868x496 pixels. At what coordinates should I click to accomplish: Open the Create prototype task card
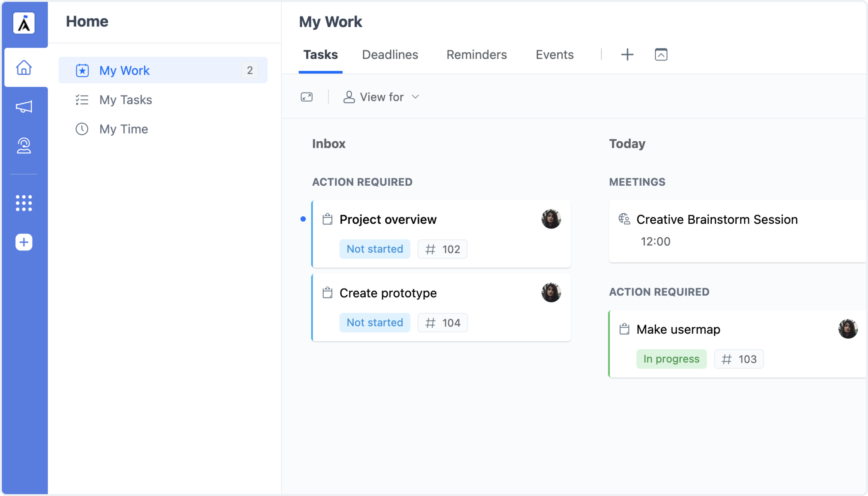pyautogui.click(x=388, y=293)
